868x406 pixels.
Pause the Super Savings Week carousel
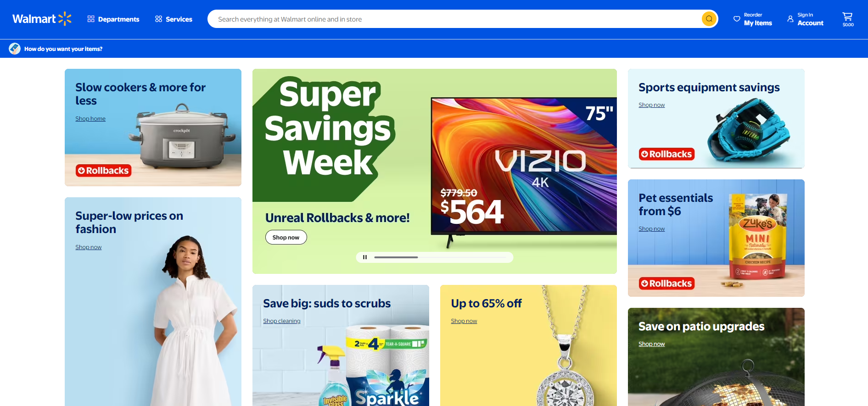365,257
